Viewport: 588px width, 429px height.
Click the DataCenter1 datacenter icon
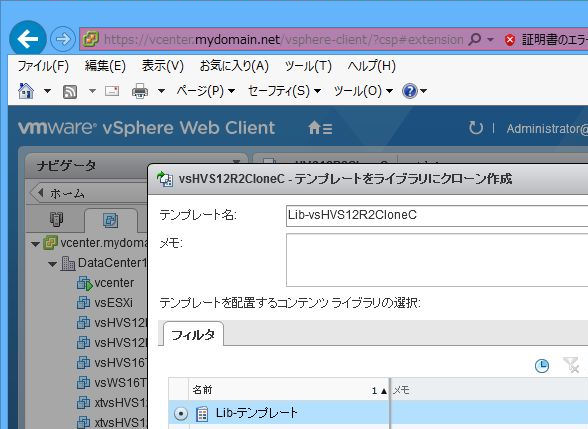pos(68,263)
